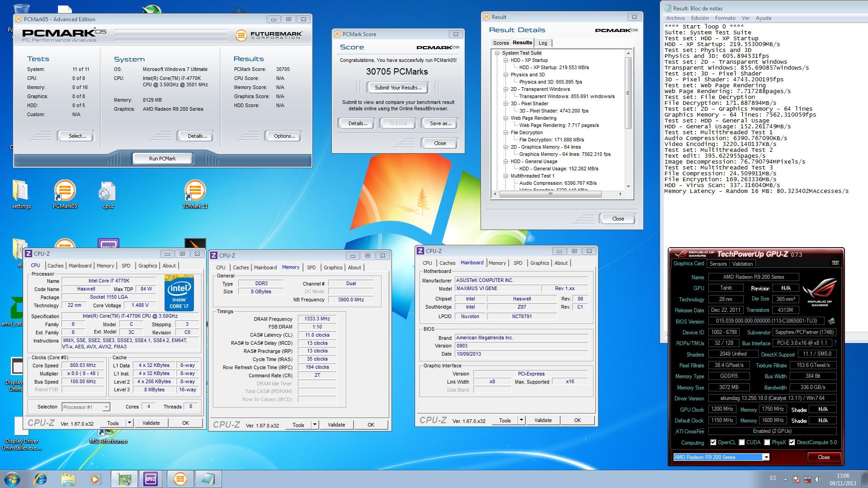Collapse the HDD - XP Startup node
This screenshot has height=488, width=868.
[x=506, y=60]
